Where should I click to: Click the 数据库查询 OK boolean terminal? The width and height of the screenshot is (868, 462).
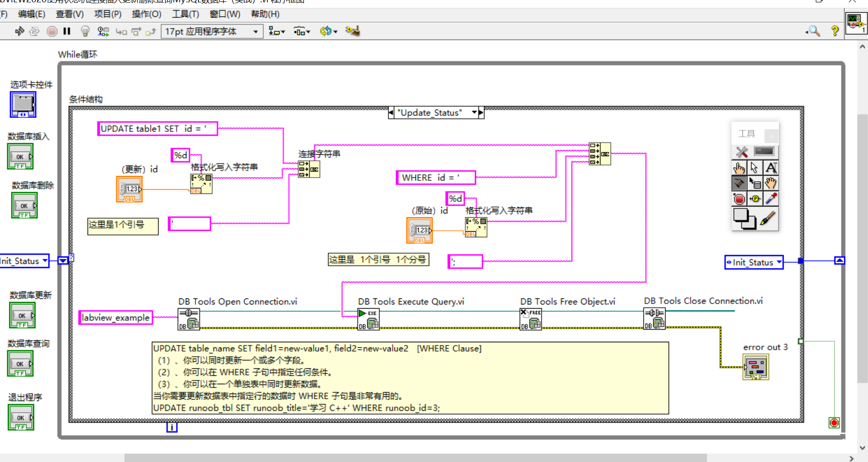[20, 364]
